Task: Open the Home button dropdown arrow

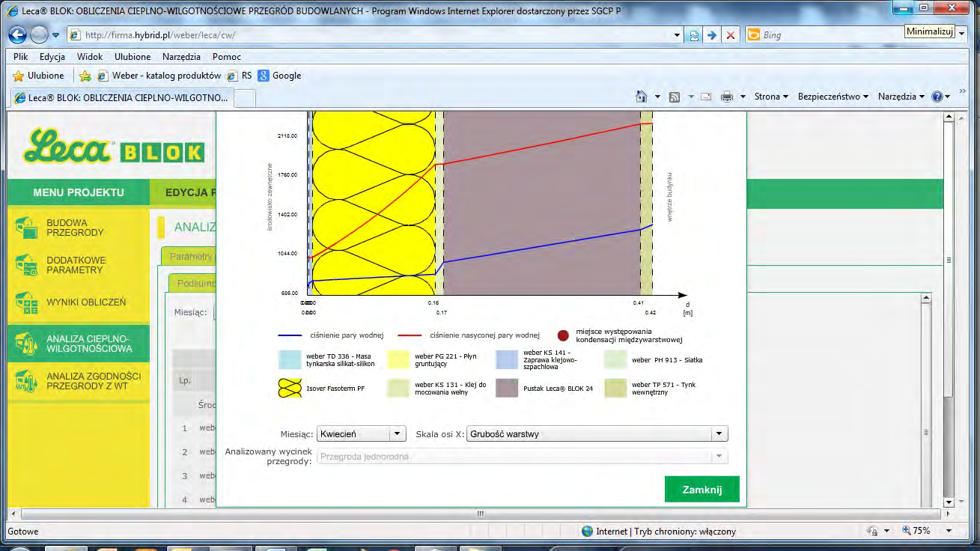Action: (x=657, y=97)
